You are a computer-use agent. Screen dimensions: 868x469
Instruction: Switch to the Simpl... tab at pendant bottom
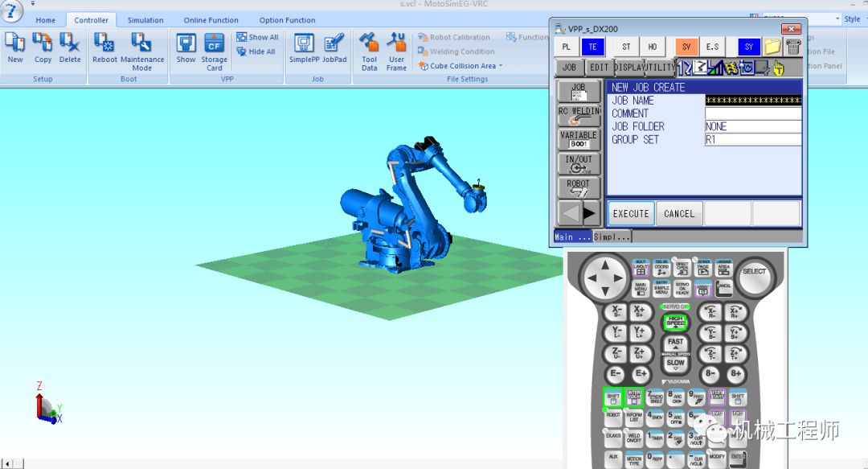click(x=612, y=237)
